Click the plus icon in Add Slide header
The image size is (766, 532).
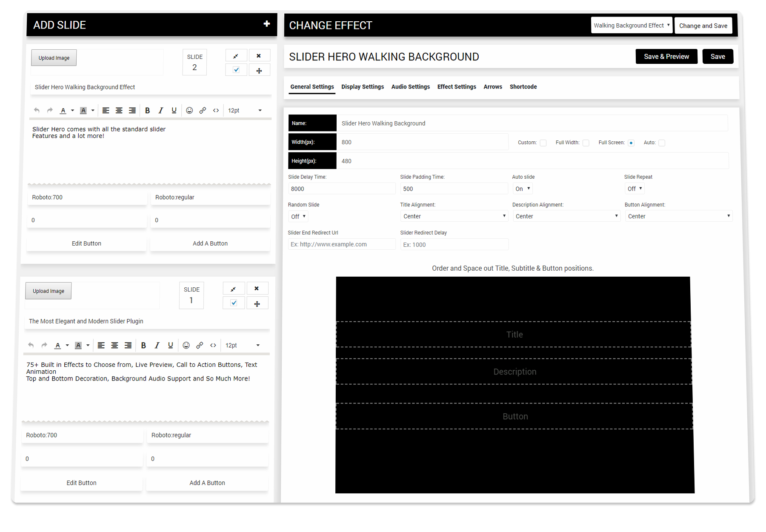(x=267, y=24)
